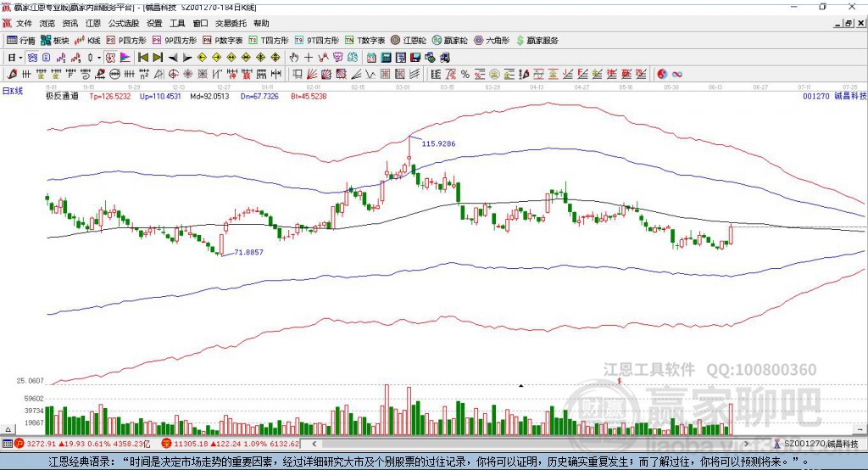Click the yellow diamond left-arrow icon
The height and width of the screenshot is (470, 868).
coord(202,58)
